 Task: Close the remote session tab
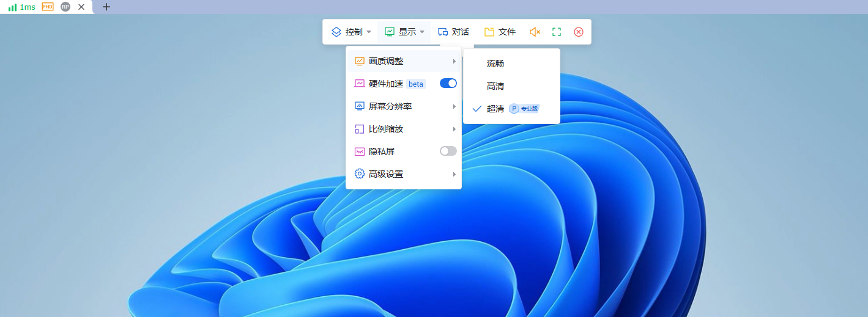81,7
